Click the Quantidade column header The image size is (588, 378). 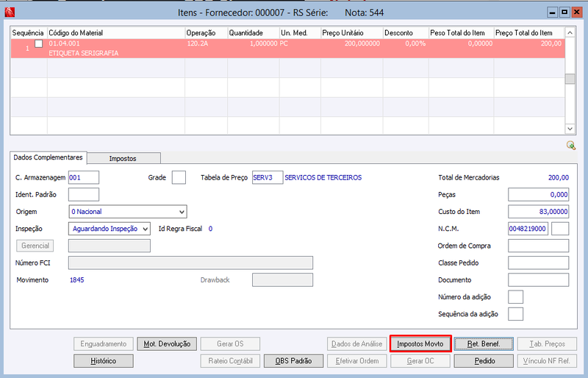[254, 32]
